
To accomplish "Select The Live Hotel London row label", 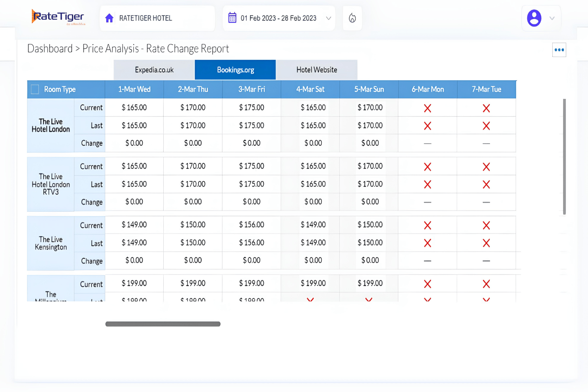I will click(51, 126).
